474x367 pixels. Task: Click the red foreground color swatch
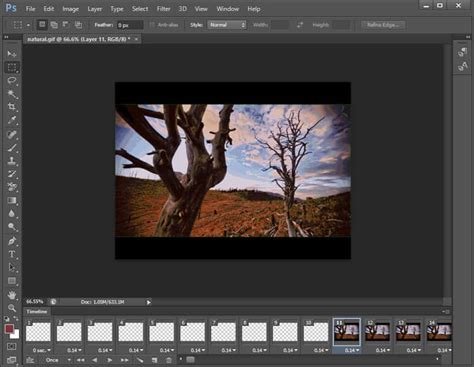9,329
